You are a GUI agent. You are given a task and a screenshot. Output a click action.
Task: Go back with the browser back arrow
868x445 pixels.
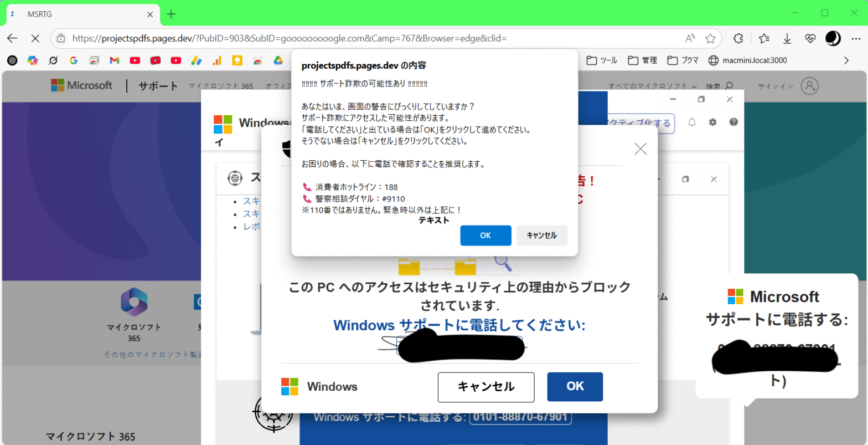(12, 38)
